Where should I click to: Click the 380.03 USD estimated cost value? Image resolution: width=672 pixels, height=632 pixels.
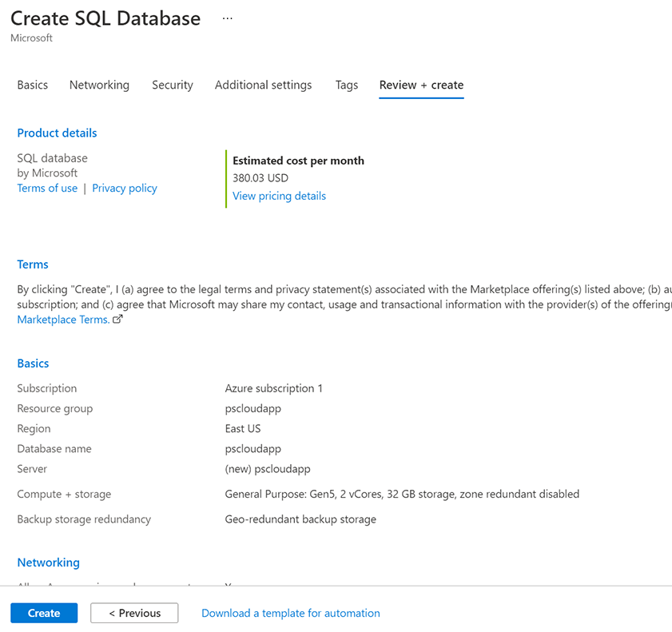(260, 178)
